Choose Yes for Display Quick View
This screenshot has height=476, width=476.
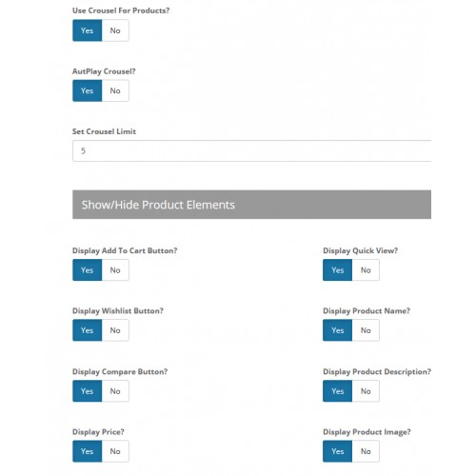[338, 270]
